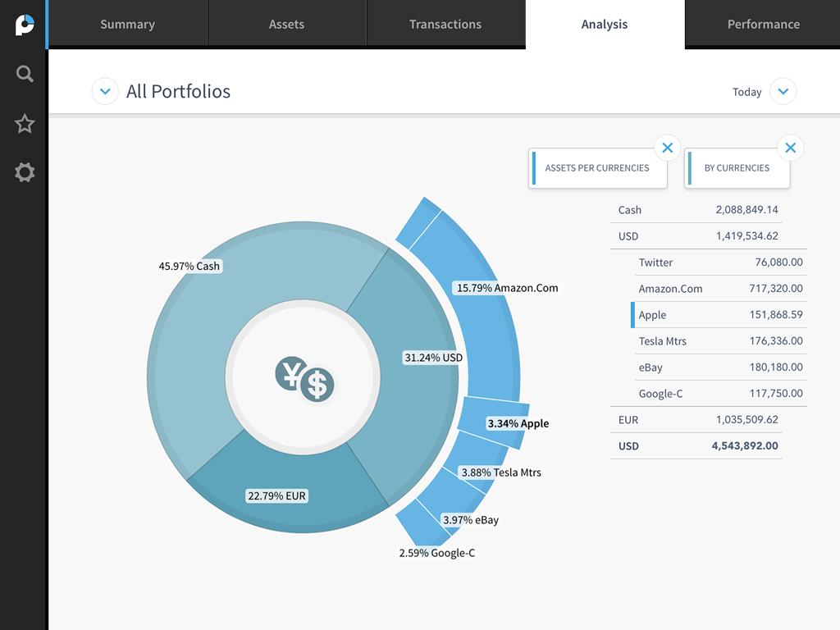840x630 pixels.
Task: Select the favorites star icon
Action: (x=25, y=123)
